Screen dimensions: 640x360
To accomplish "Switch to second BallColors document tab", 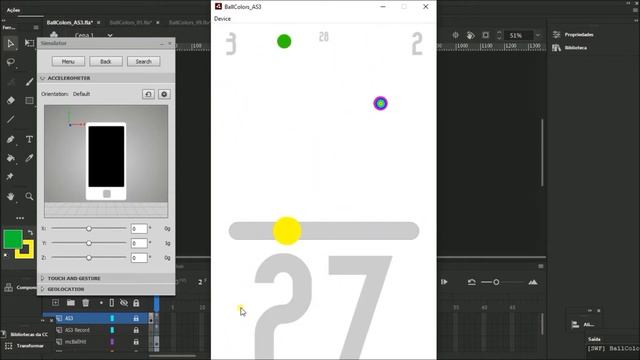I will (131, 22).
